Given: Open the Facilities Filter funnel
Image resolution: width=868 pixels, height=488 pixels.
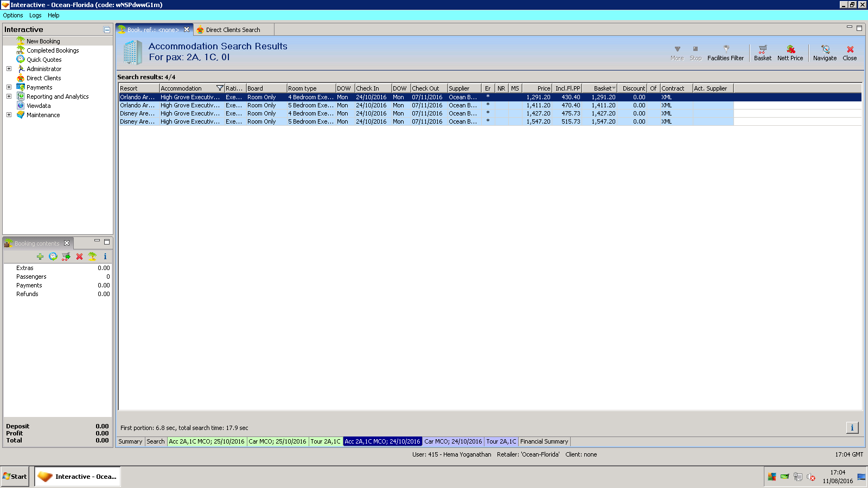Looking at the screenshot, I should click(x=726, y=49).
